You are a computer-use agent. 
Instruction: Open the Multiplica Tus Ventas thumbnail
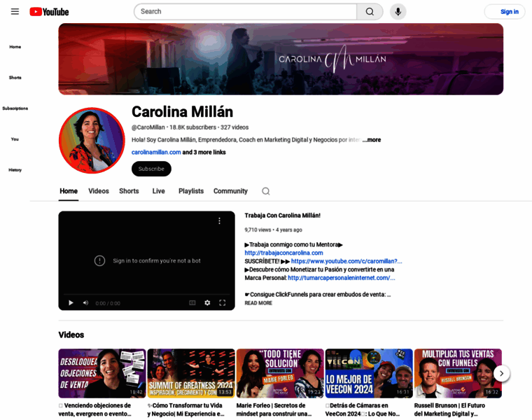point(458,373)
